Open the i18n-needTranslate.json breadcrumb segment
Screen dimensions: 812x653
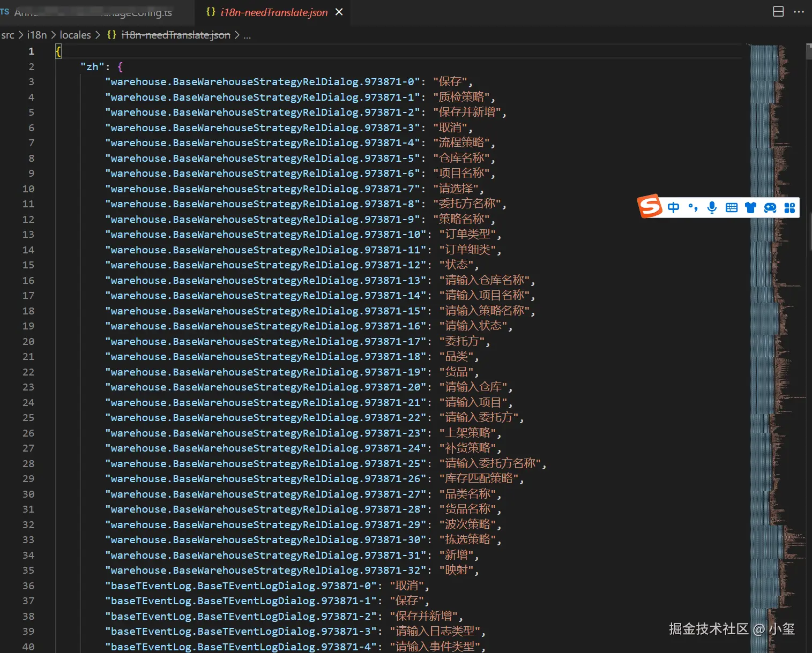pos(176,35)
